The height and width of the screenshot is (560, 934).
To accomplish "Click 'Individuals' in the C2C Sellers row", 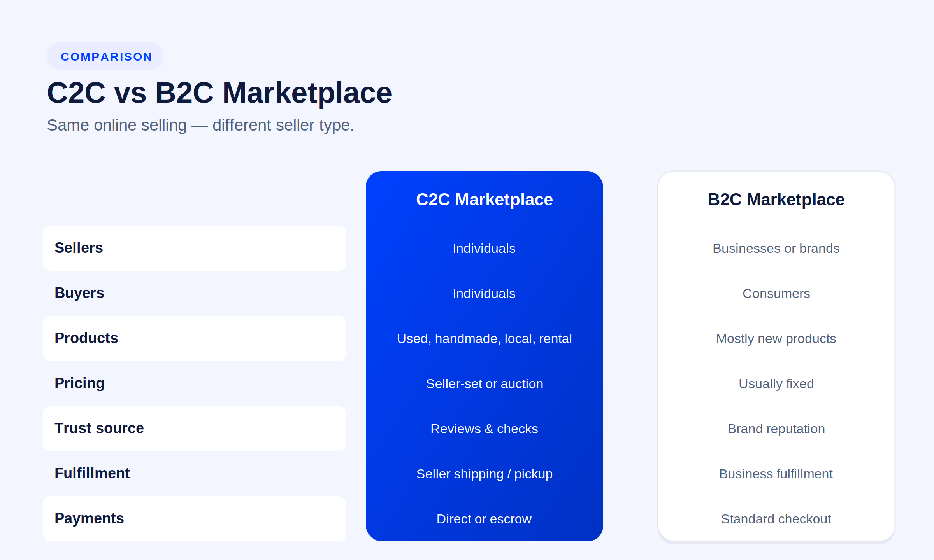I will 484,248.
